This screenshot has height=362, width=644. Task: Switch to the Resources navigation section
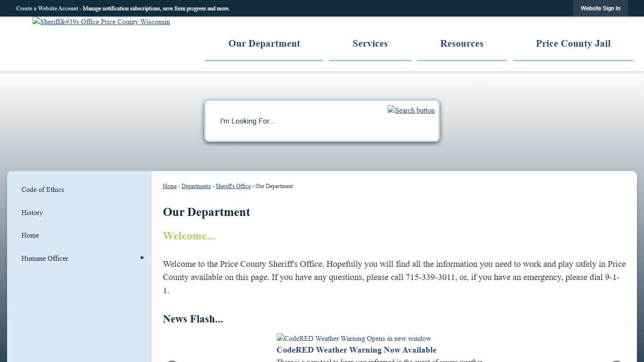pos(462,43)
